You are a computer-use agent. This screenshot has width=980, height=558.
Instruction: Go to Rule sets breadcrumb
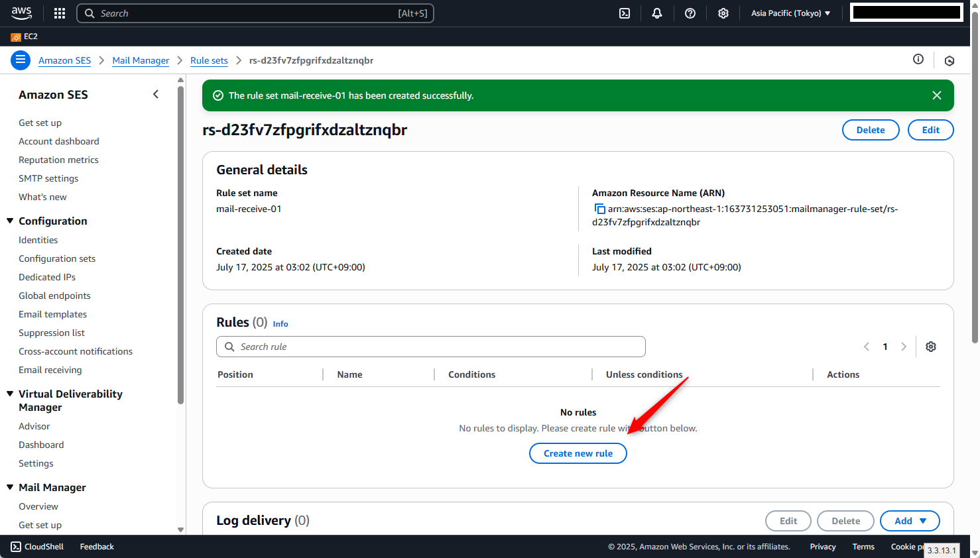tap(209, 60)
